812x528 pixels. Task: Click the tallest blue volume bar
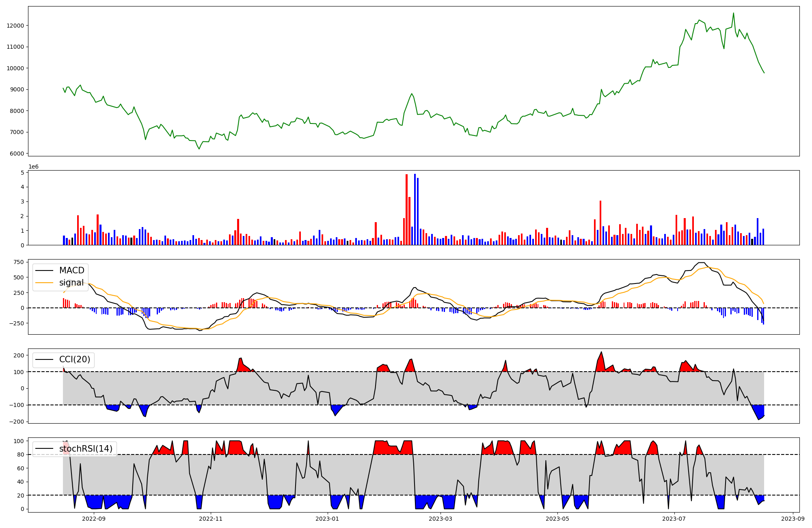pos(415,209)
